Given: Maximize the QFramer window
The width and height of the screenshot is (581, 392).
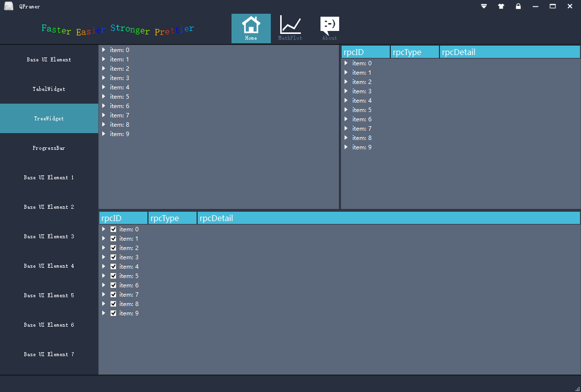Looking at the screenshot, I should (x=552, y=6).
